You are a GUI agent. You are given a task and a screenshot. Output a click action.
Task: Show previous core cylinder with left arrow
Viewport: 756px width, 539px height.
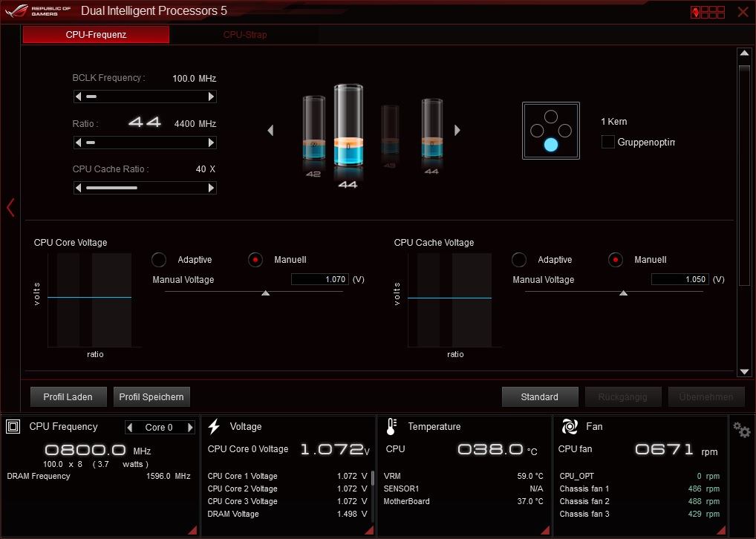[270, 130]
